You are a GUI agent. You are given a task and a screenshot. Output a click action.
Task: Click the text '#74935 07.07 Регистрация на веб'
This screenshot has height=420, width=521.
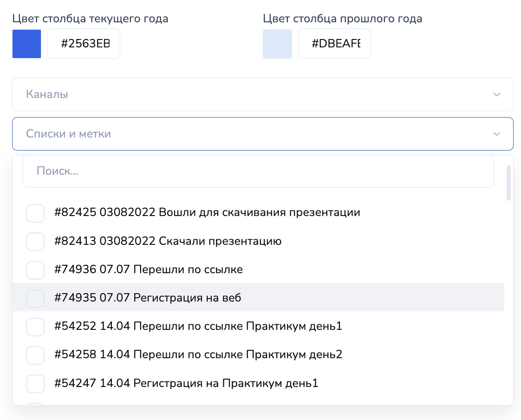click(148, 298)
